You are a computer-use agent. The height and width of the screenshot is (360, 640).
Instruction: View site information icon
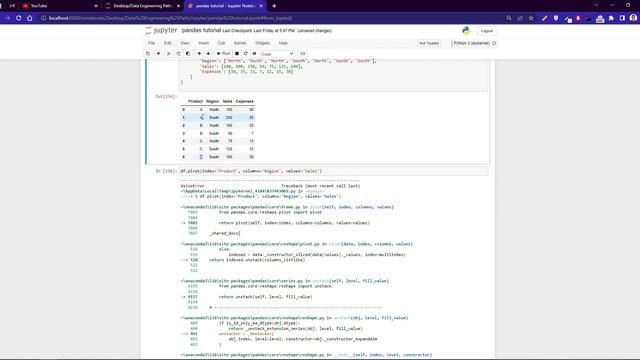click(43, 18)
